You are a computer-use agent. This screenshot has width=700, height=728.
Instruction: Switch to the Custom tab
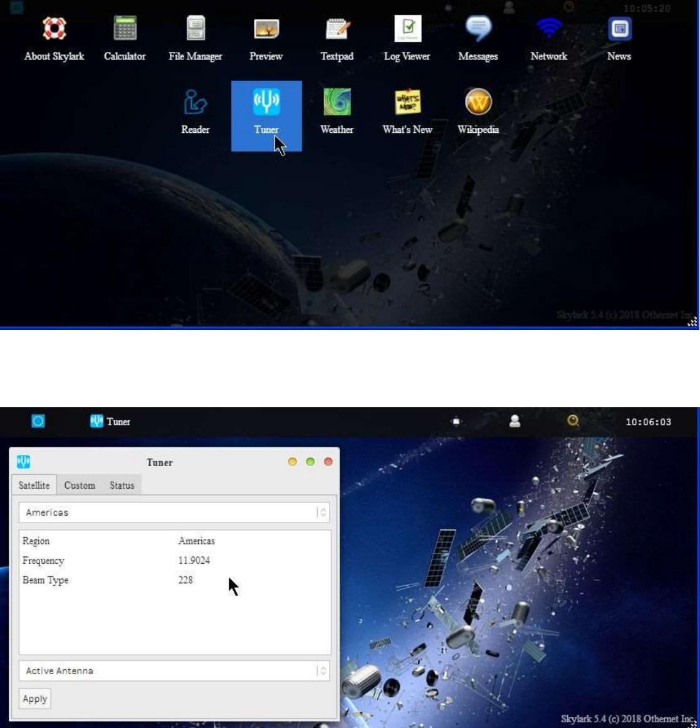point(80,485)
